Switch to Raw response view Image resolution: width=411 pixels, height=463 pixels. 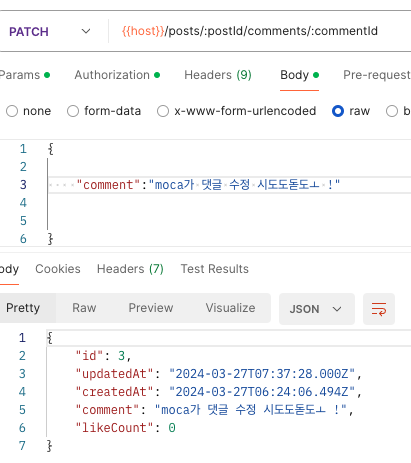coord(84,308)
